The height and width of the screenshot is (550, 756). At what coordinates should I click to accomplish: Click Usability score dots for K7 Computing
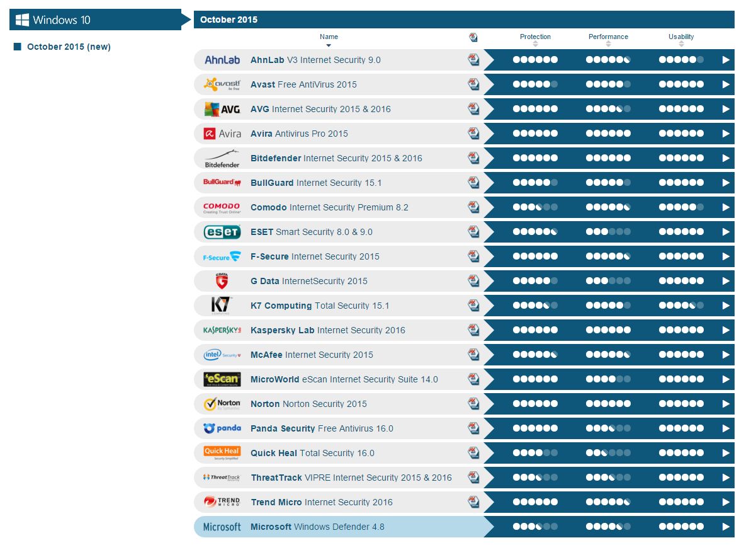pyautogui.click(x=681, y=306)
